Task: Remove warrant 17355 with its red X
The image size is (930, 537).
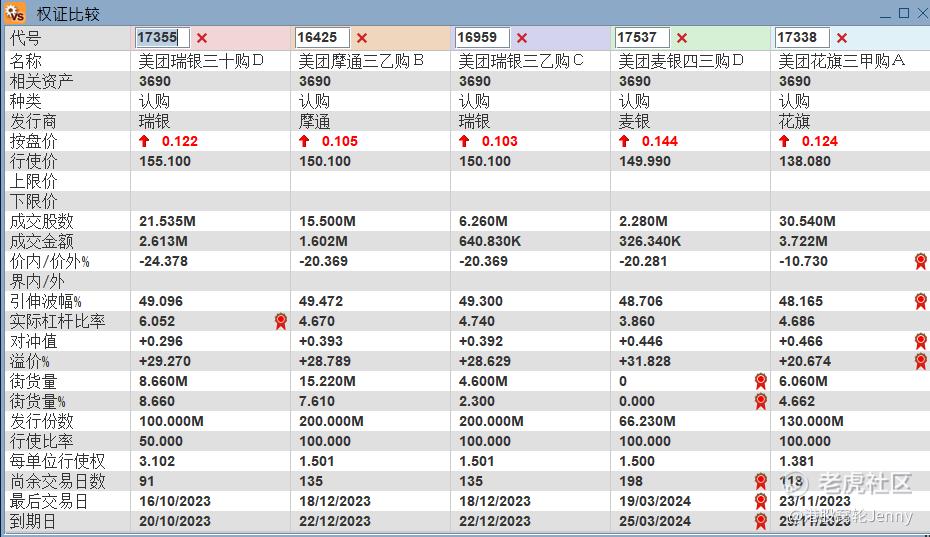Action: coord(202,38)
